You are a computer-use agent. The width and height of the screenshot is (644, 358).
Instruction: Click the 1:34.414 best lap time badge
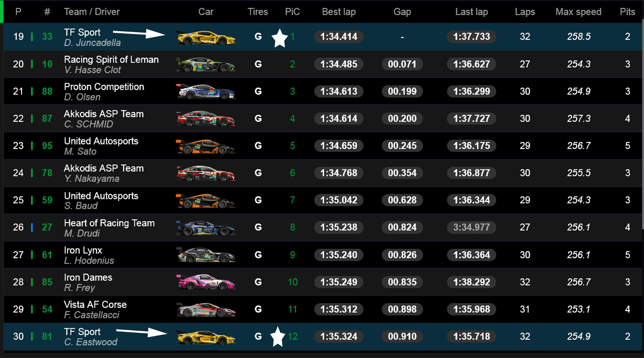pyautogui.click(x=339, y=37)
